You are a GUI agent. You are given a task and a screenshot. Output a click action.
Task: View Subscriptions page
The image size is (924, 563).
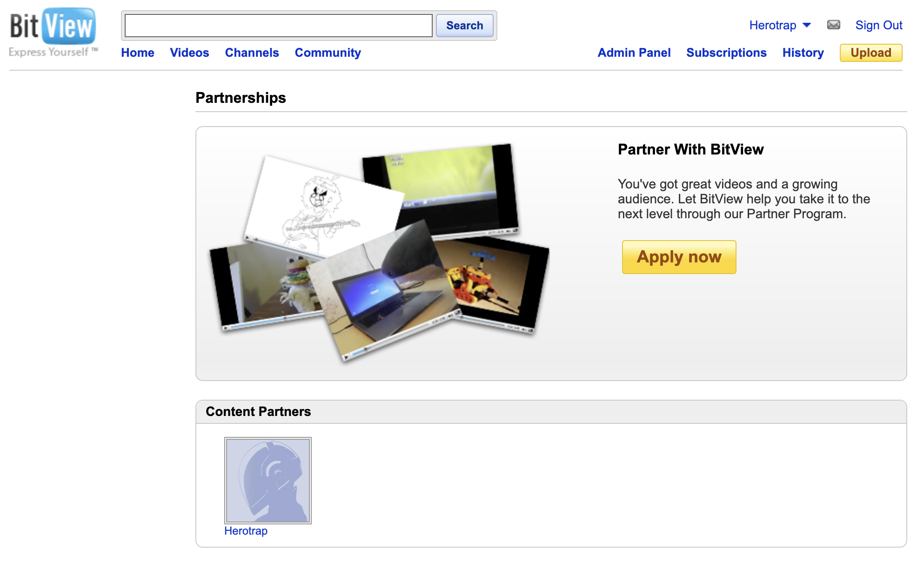(x=726, y=53)
